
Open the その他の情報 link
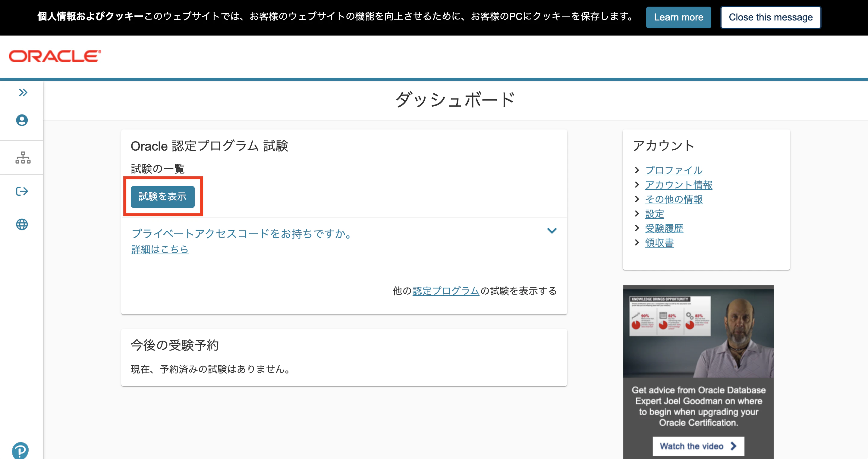tap(674, 199)
